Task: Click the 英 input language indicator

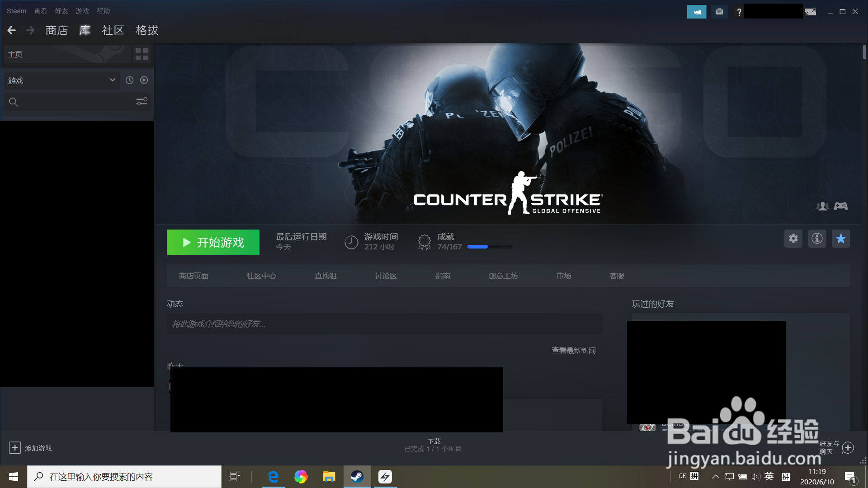Action: coord(769,476)
